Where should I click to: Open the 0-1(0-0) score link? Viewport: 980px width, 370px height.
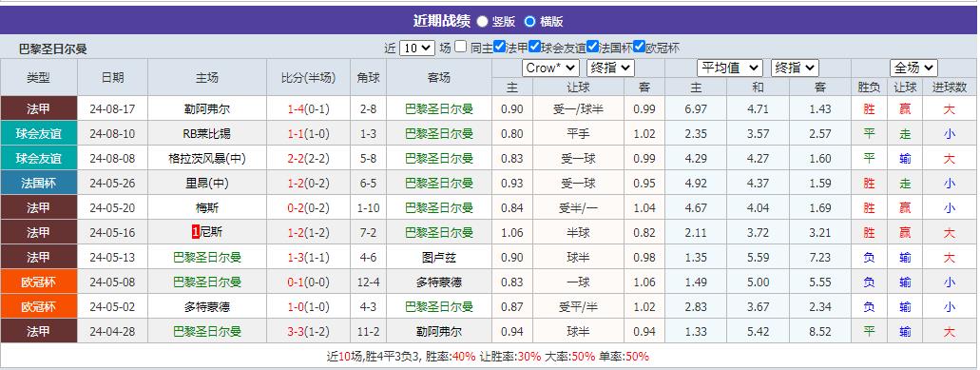308,282
